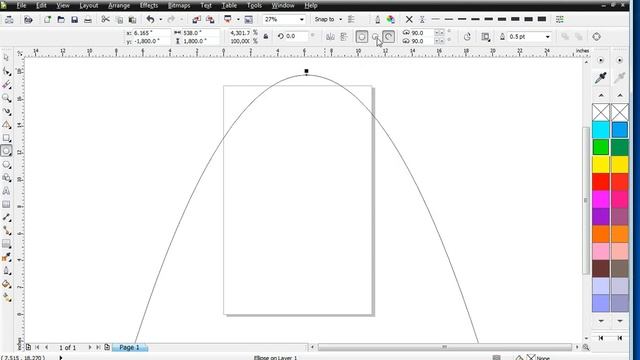
Task: Open the Effects menu
Action: click(x=149, y=5)
